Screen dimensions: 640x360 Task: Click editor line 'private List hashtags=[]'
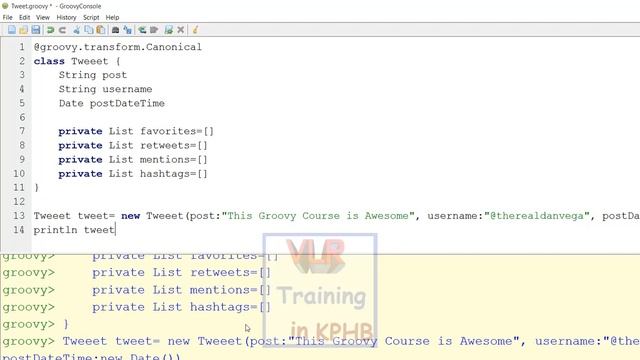(x=133, y=174)
